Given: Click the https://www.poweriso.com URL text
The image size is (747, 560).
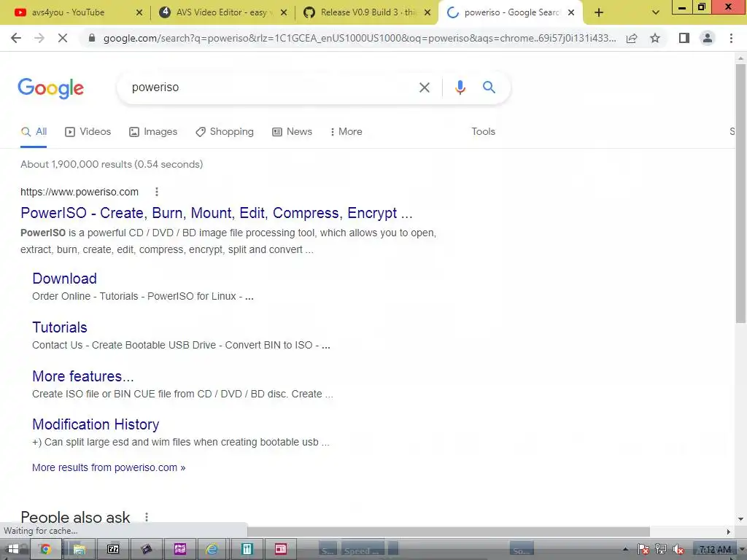Looking at the screenshot, I should (x=80, y=192).
